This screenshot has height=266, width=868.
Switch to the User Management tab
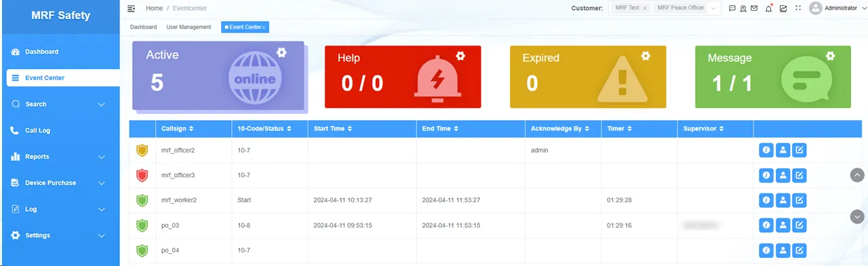point(189,27)
